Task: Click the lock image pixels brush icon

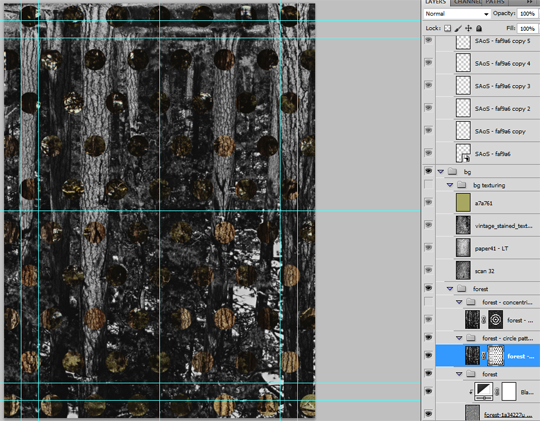Action: 458,28
